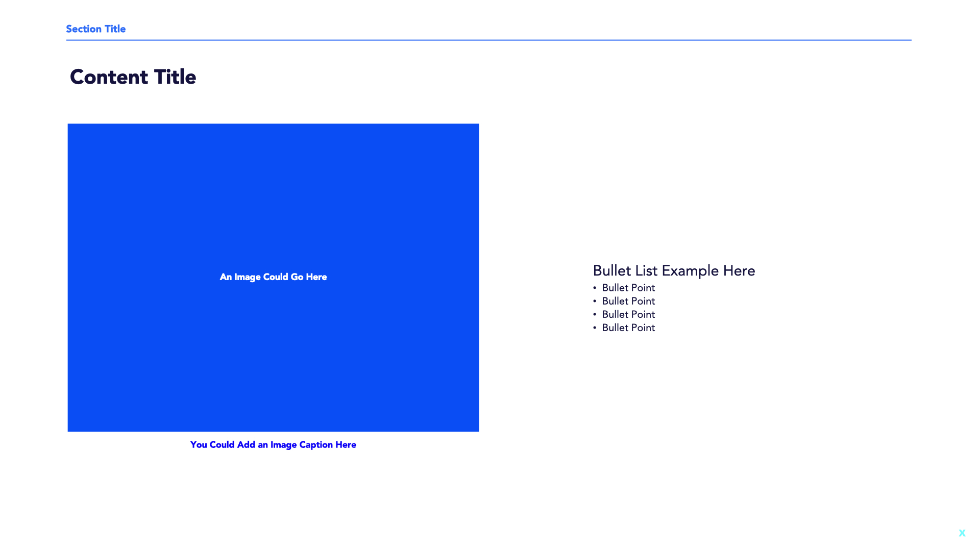Click the bullet dot before the first item
The image size is (980, 551).
point(595,288)
